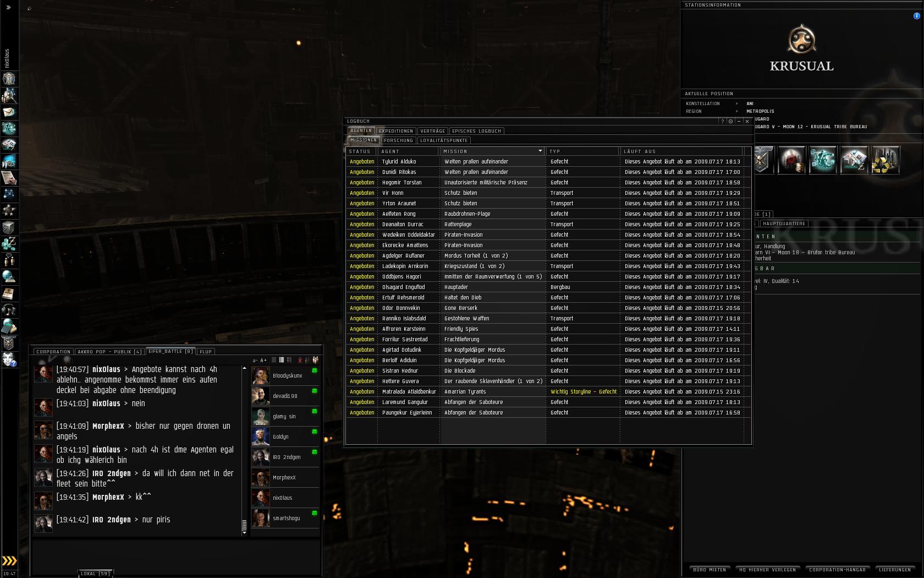Viewport: 924px width, 578px height.
Task: Open the EVE Mail envelope icon
Action: (x=9, y=112)
